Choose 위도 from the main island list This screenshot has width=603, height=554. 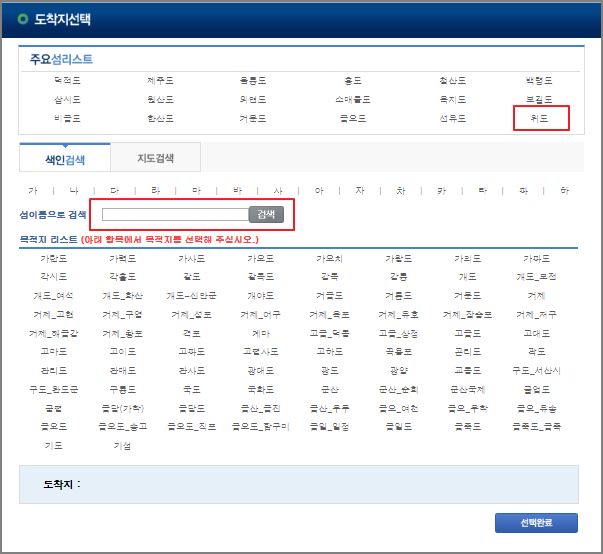[x=539, y=118]
